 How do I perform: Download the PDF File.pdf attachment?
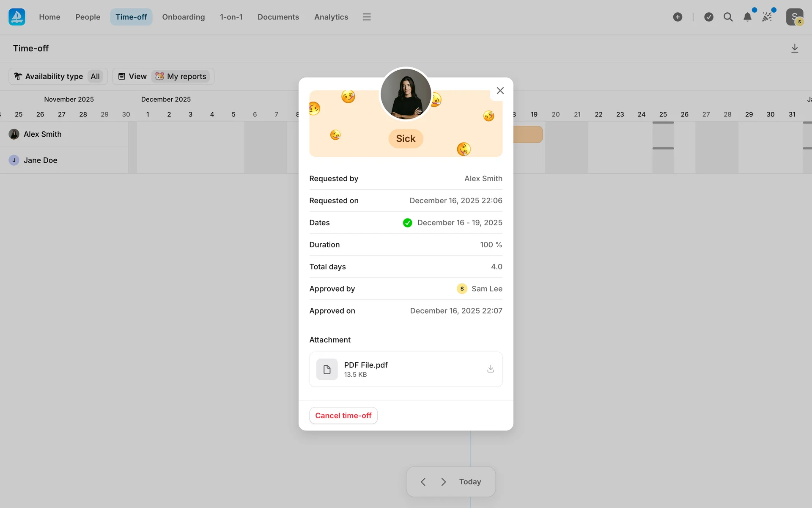tap(490, 369)
